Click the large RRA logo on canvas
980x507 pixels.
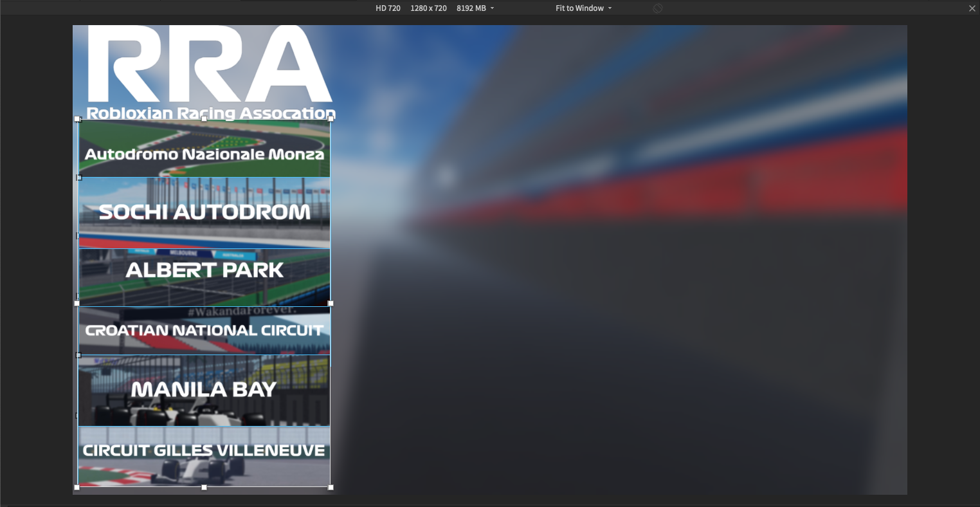pyautogui.click(x=210, y=64)
